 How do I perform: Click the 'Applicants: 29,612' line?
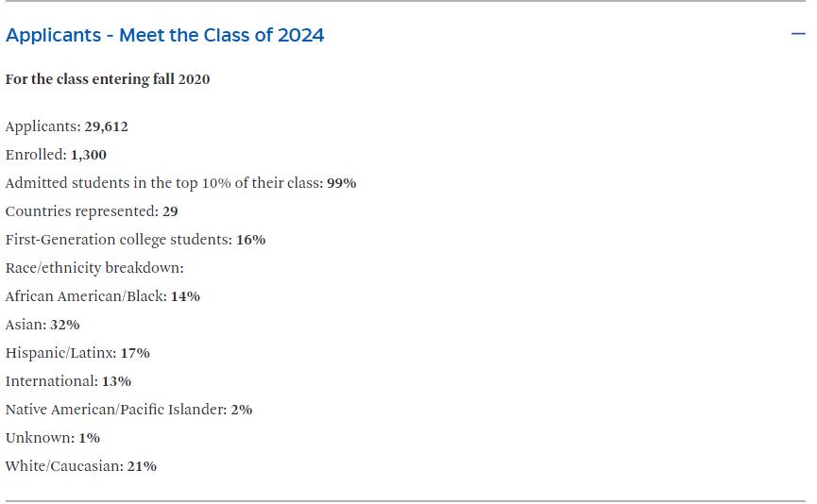point(67,127)
